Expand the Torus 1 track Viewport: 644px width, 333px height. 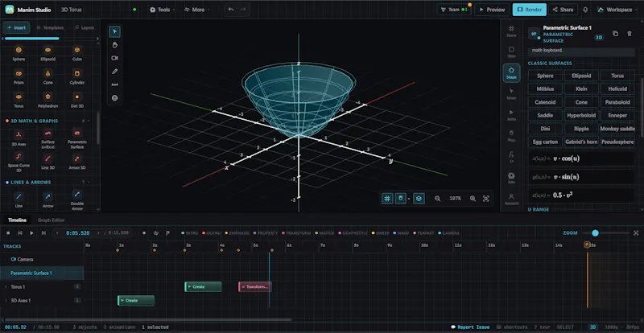(x=6, y=286)
